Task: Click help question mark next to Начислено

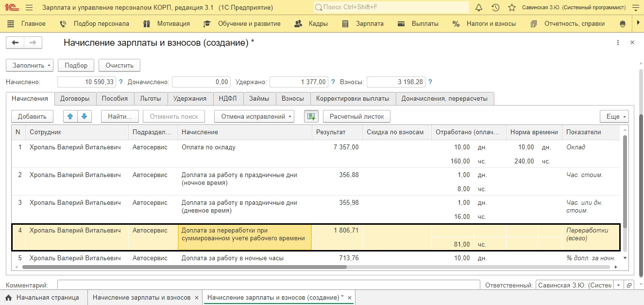Action: pos(121,82)
